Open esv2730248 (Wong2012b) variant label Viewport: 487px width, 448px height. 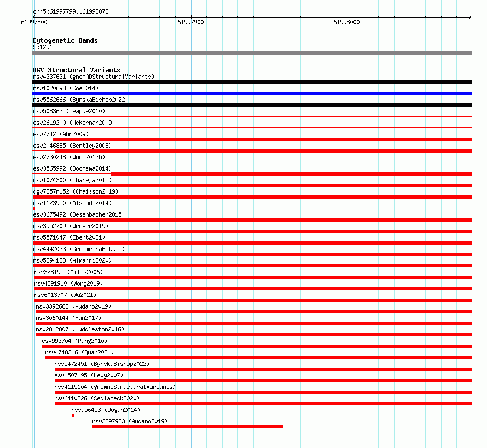[x=69, y=157]
